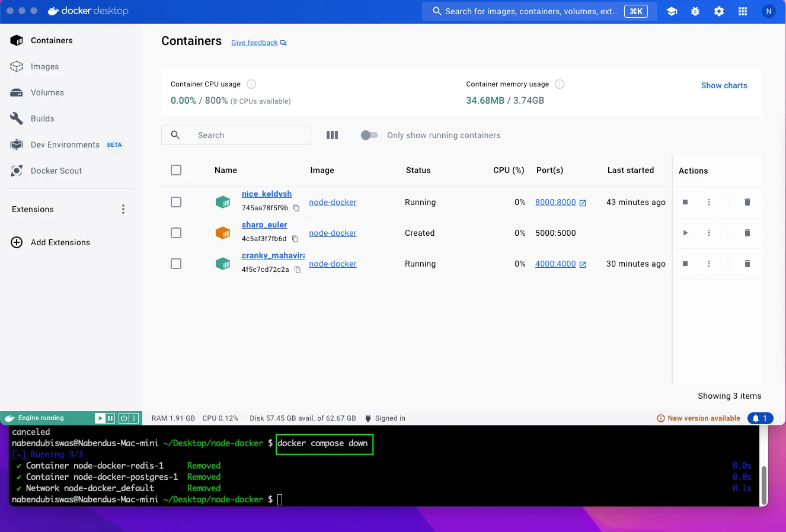Open the table columns chooser icon
Screen dimensions: 786x532
pyautogui.click(x=332, y=135)
